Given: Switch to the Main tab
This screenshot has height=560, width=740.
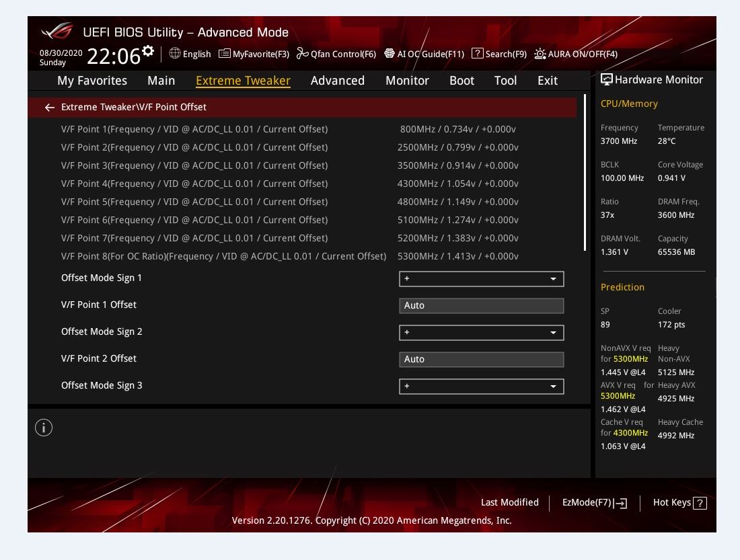Looking at the screenshot, I should tap(161, 81).
